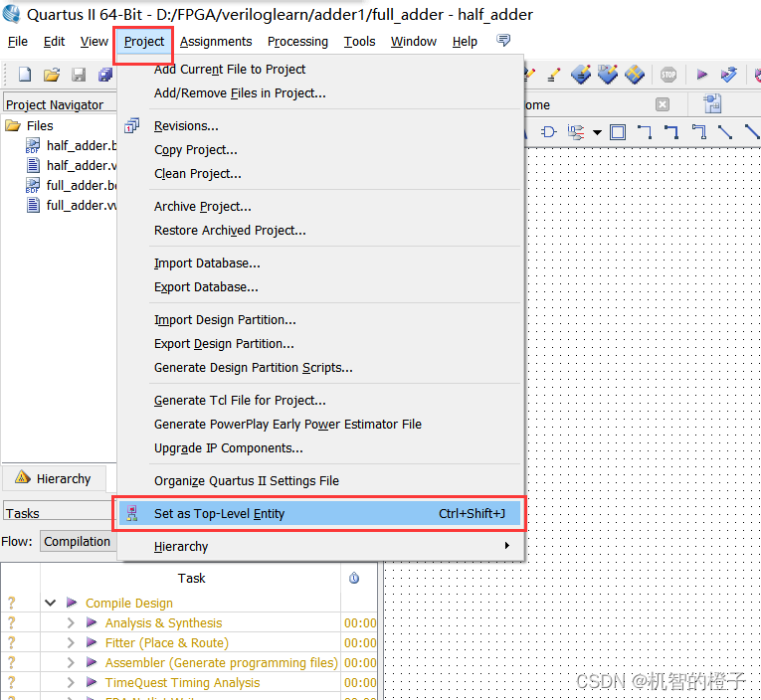
Task: Open the File menu
Action: pos(18,42)
